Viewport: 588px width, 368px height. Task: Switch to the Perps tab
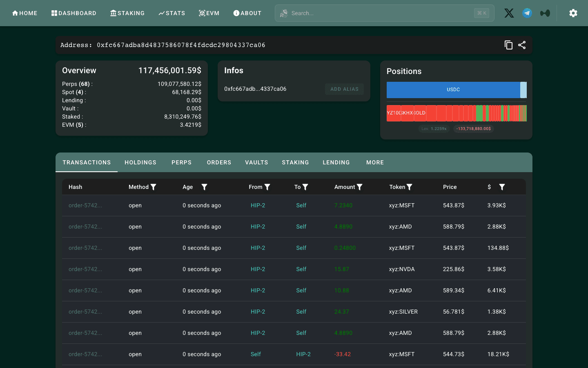coord(182,162)
